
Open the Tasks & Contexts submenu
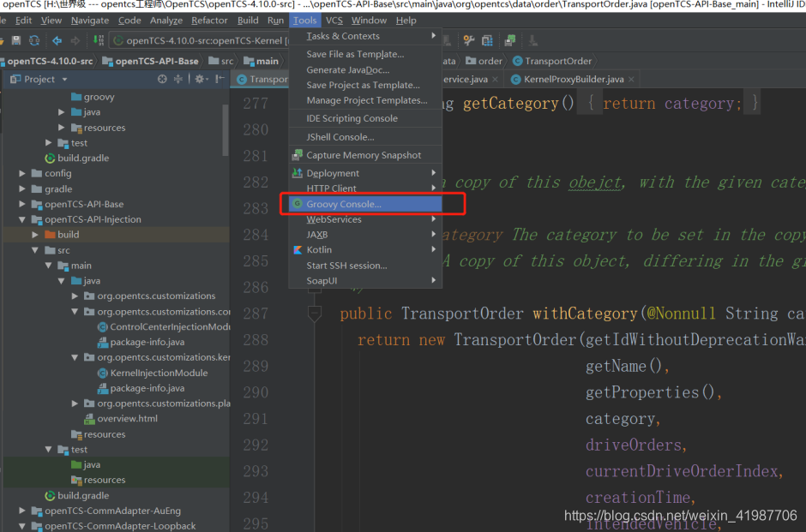point(365,36)
